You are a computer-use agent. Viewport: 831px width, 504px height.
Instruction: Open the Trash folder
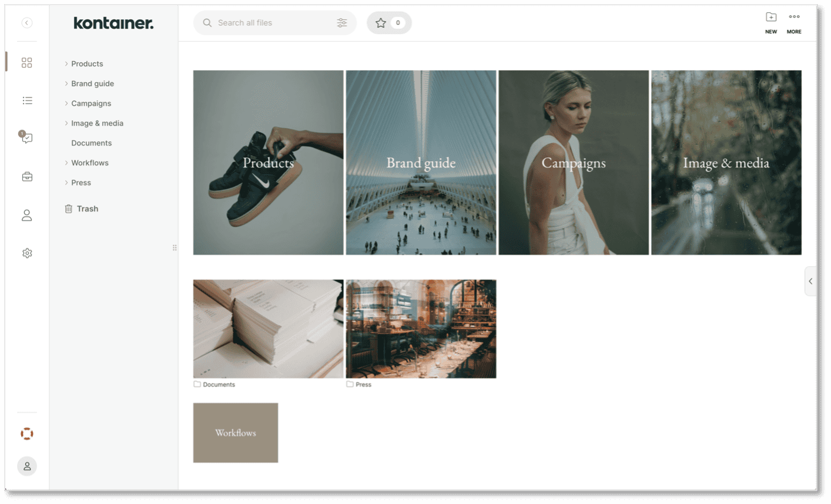pos(88,209)
